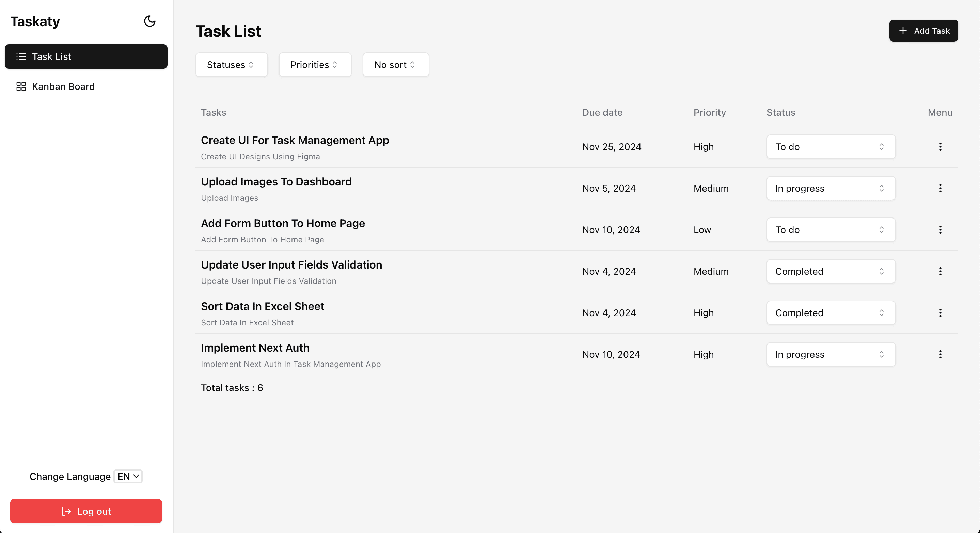The height and width of the screenshot is (533, 980).
Task: Change status of Create UI task from To do
Action: pos(831,147)
